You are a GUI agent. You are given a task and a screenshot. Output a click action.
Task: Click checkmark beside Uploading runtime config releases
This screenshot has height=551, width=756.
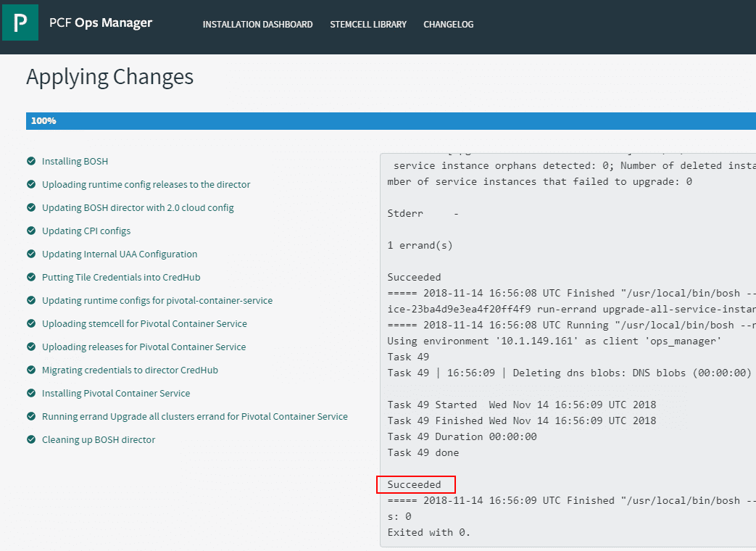[31, 184]
